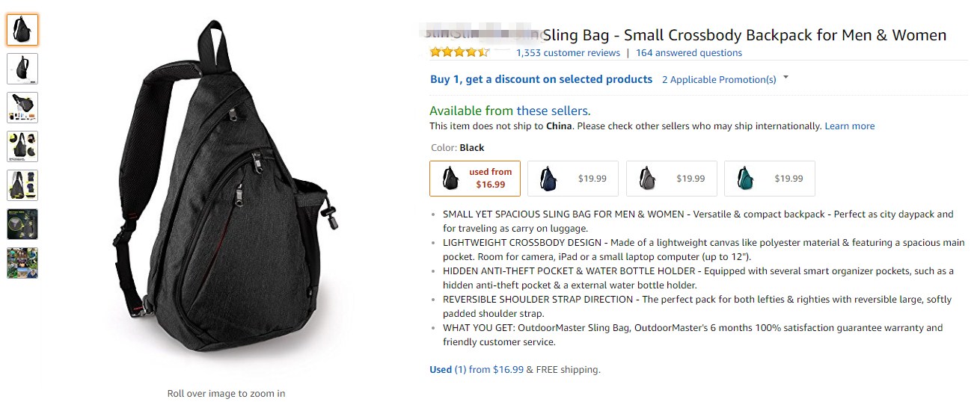Image resolution: width=980 pixels, height=402 pixels.
Task: Expand the 2 Applicable Promotion(s) dropdown
Action: point(719,80)
